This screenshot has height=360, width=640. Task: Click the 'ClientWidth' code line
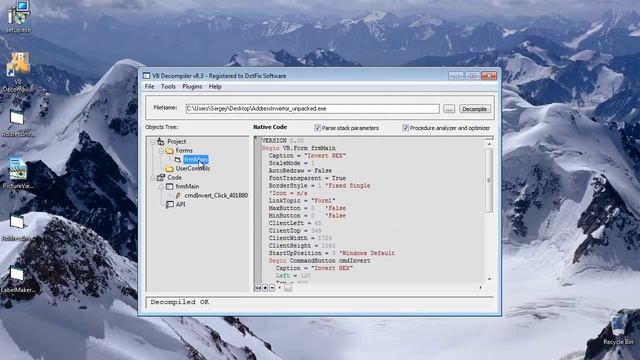300,238
